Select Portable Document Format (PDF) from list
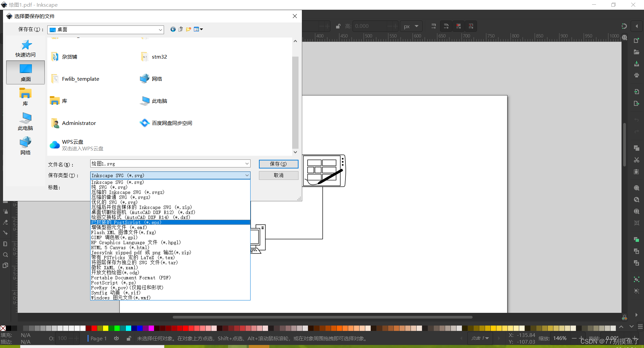The height and width of the screenshot is (348, 644). (131, 278)
